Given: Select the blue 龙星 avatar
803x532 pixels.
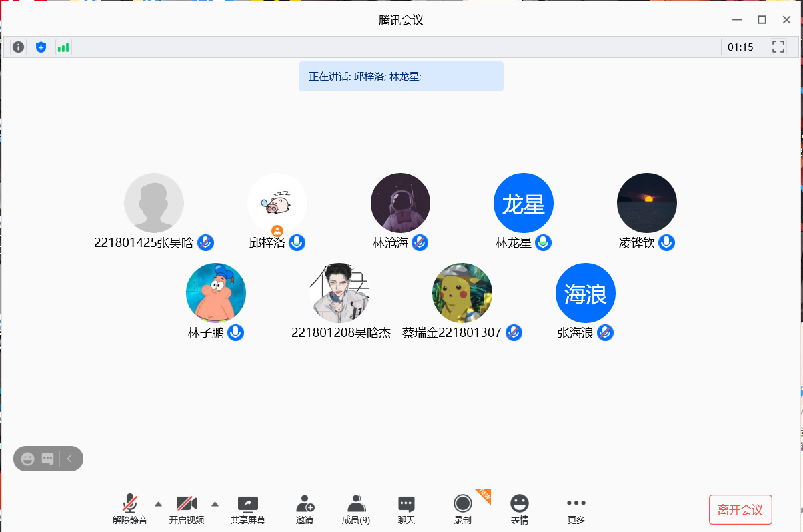Looking at the screenshot, I should click(x=524, y=203).
